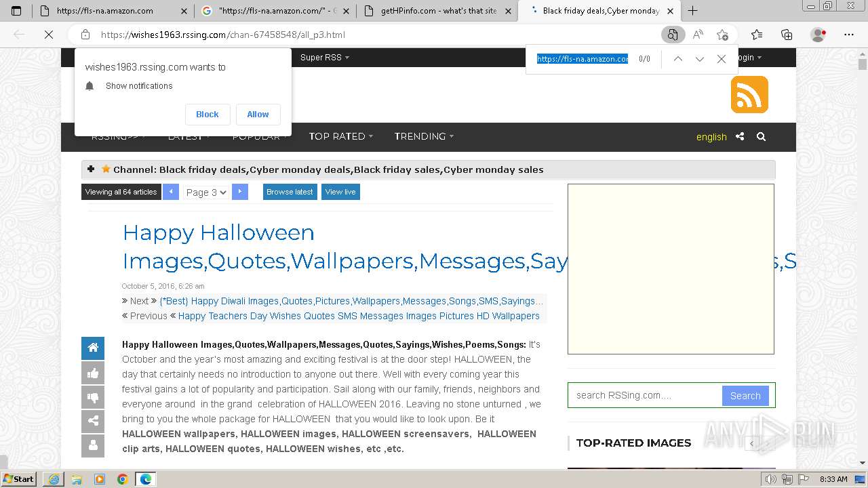Select the english language link
Image resolution: width=868 pixels, height=488 pixels.
pyautogui.click(x=711, y=137)
